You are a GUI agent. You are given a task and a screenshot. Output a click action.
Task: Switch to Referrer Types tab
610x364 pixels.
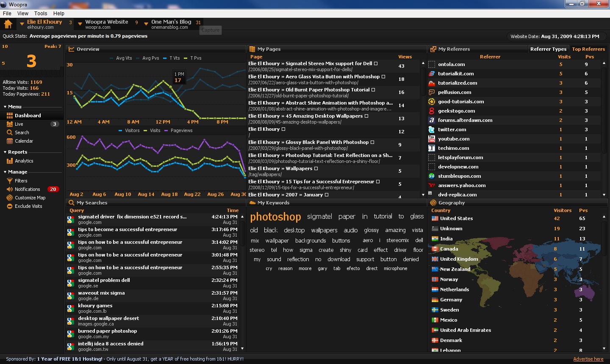[x=548, y=49]
